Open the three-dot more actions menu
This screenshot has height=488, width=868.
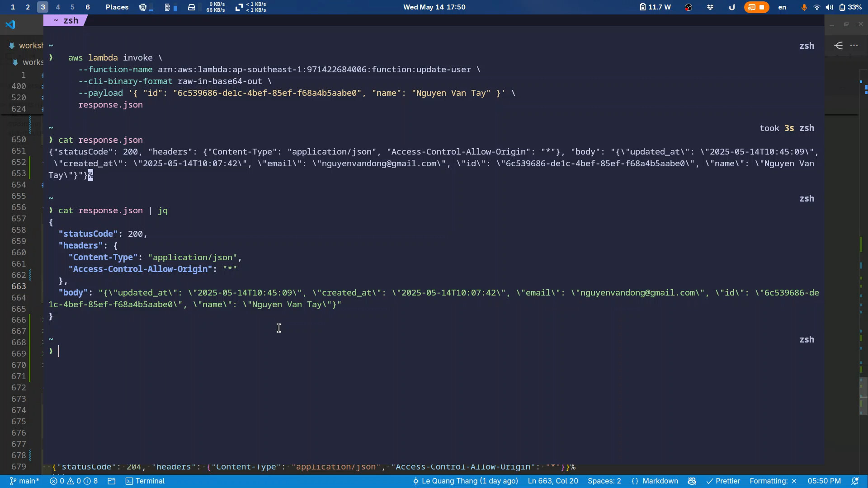[x=854, y=46]
